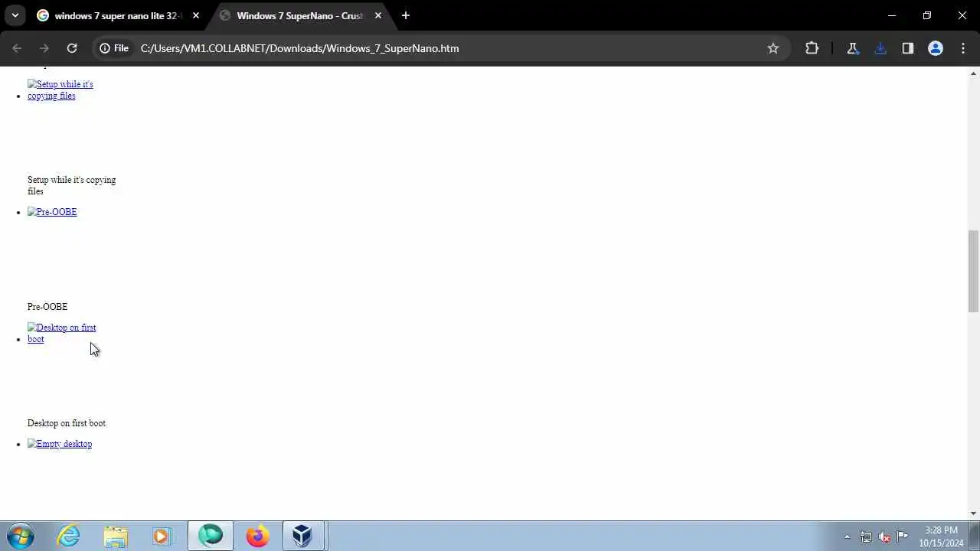Screen dimensions: 980x551
Task: Open the network tray icon
Action: click(866, 536)
